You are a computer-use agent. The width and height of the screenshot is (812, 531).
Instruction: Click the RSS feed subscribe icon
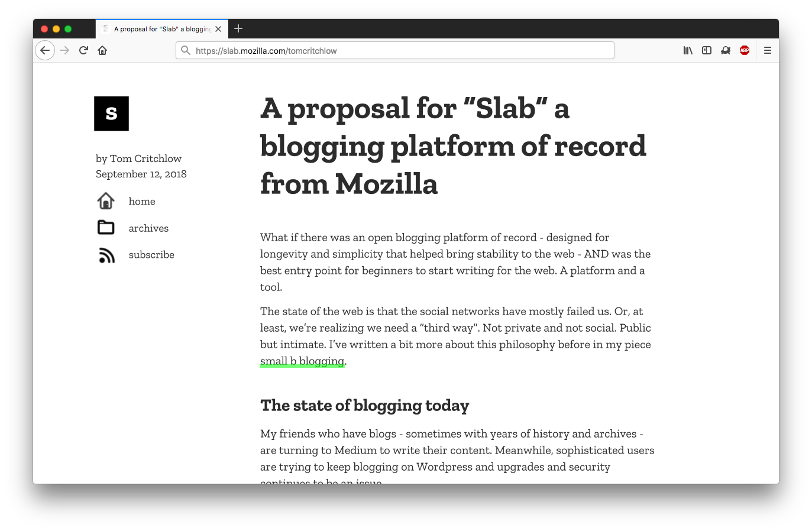point(106,255)
